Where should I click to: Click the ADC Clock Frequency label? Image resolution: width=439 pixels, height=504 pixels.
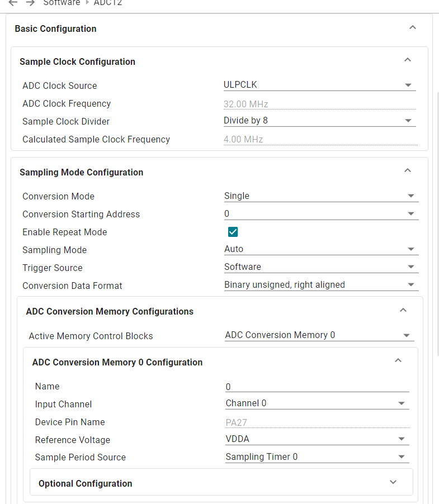coord(67,104)
